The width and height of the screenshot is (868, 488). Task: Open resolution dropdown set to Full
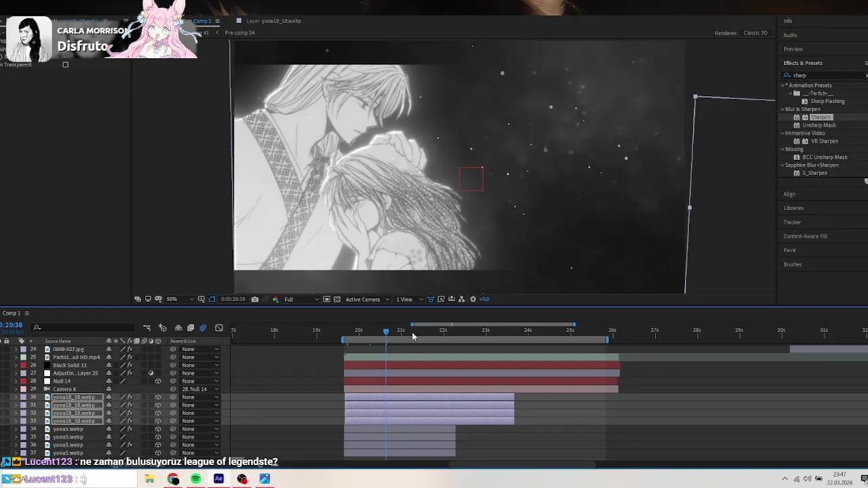[x=302, y=299]
